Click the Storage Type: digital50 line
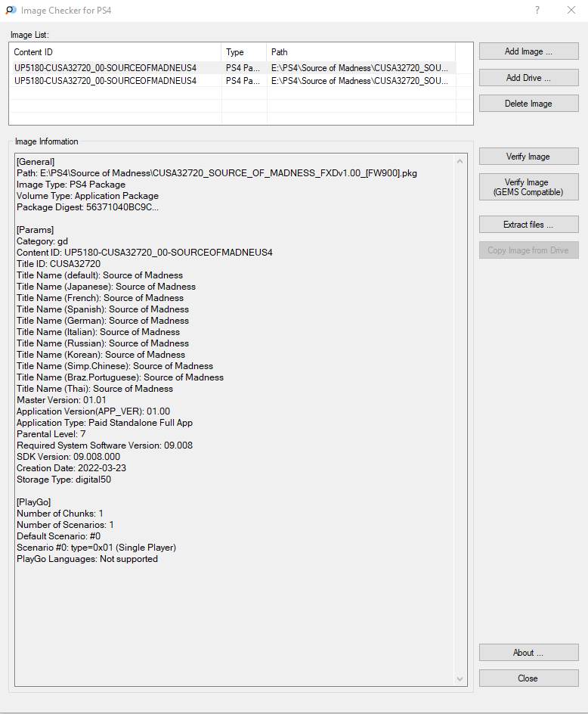Viewport: 588px width, 714px height. pos(63,480)
